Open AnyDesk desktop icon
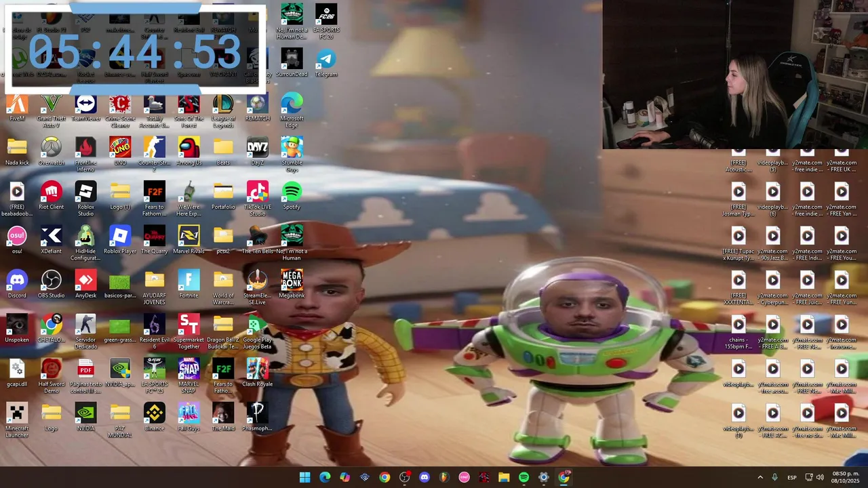 click(x=85, y=285)
